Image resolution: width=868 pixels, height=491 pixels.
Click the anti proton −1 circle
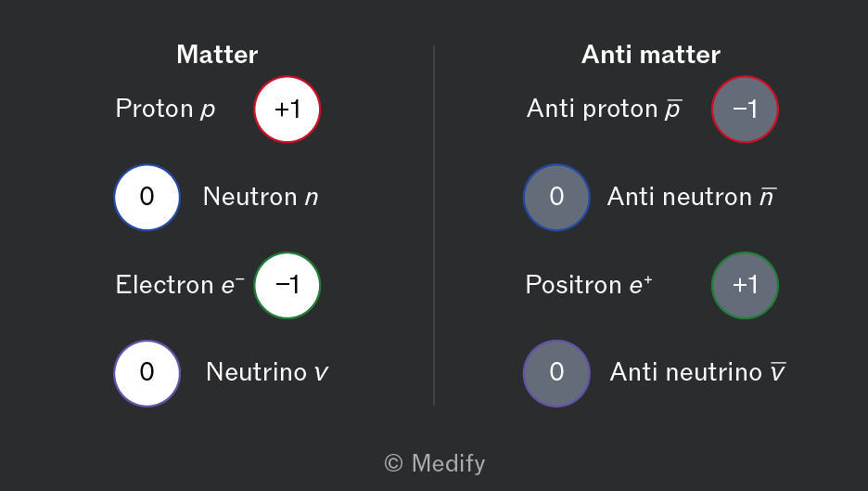point(745,110)
